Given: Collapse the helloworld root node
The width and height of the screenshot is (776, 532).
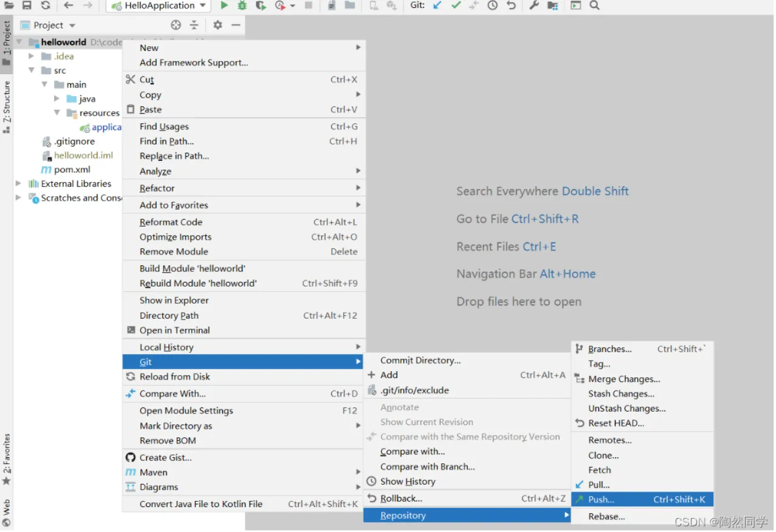Looking at the screenshot, I should coord(19,42).
